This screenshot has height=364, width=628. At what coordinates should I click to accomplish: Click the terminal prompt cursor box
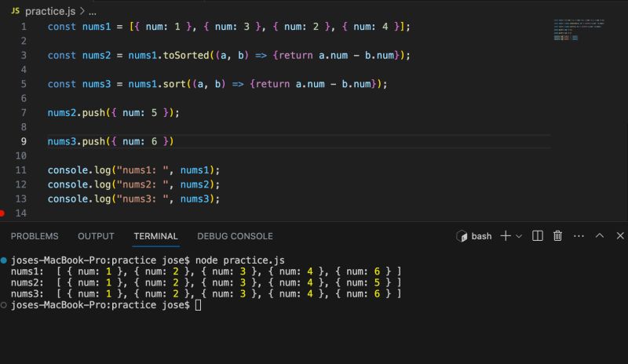click(x=198, y=305)
